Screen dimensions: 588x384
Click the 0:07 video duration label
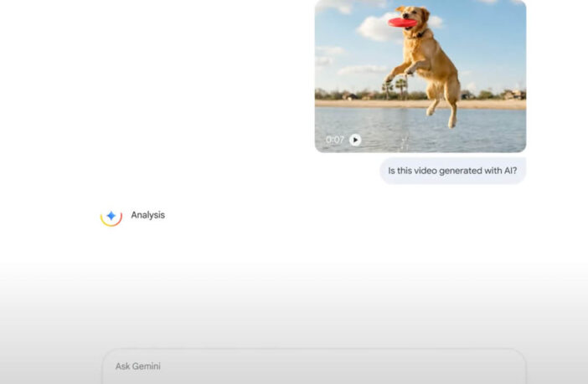pyautogui.click(x=334, y=140)
